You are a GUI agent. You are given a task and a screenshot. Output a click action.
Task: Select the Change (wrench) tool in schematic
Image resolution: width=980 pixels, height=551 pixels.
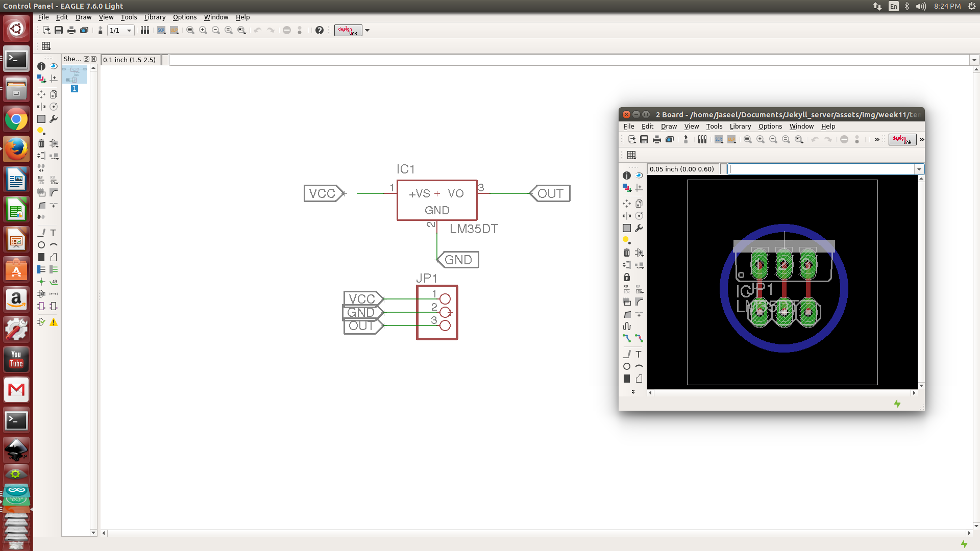tap(54, 119)
